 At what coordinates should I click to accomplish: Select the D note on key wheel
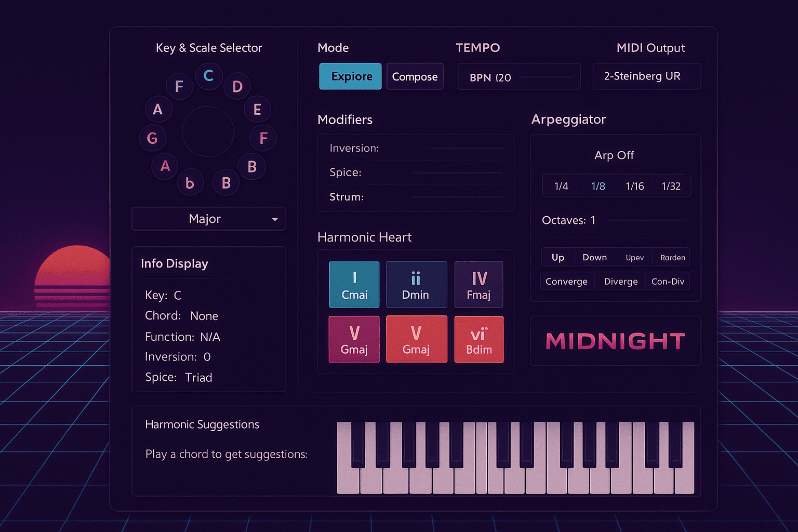point(237,87)
